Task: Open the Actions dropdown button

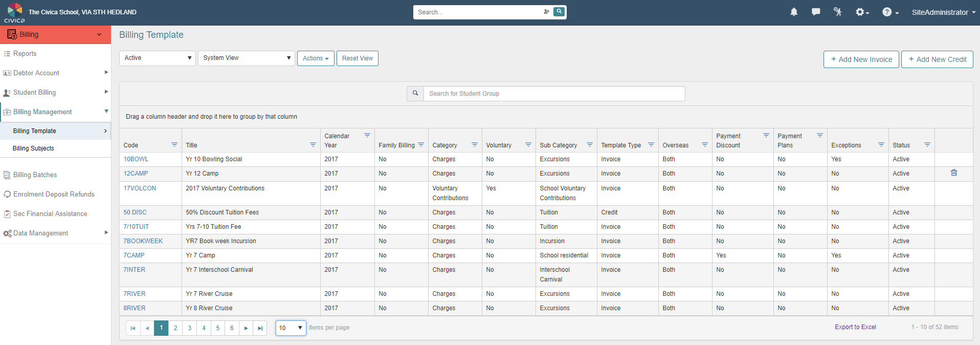Action: point(316,58)
